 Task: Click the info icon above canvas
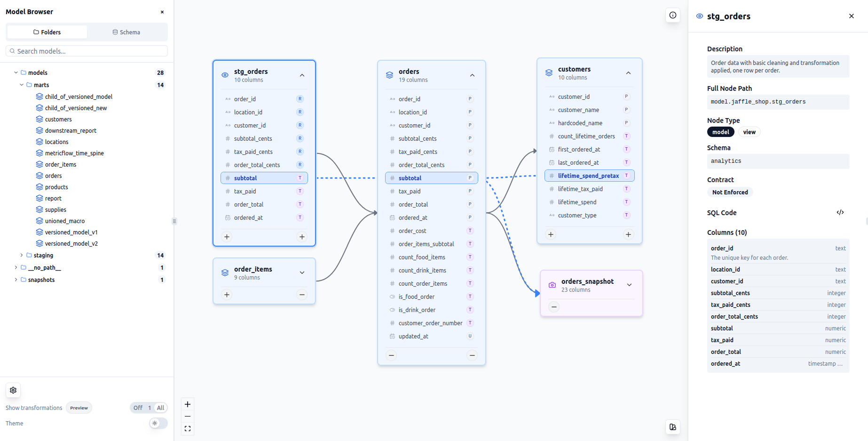click(673, 16)
